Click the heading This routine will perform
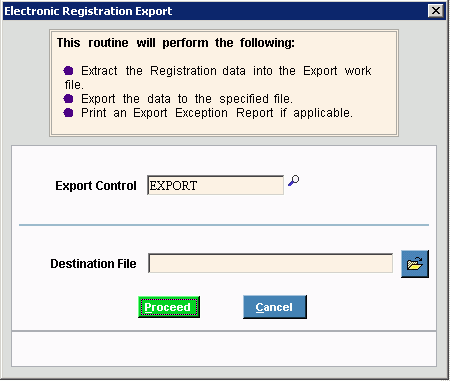 (x=176, y=43)
